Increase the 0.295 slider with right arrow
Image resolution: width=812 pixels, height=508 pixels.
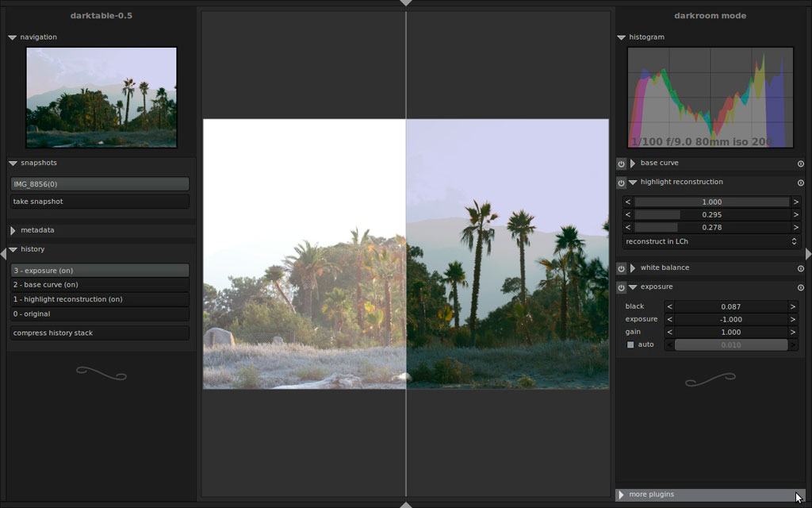click(796, 214)
